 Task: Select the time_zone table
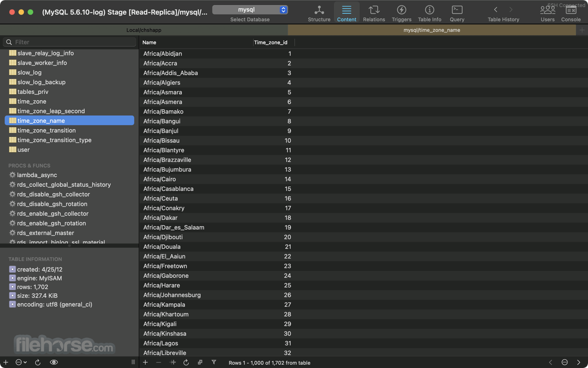(69, 101)
